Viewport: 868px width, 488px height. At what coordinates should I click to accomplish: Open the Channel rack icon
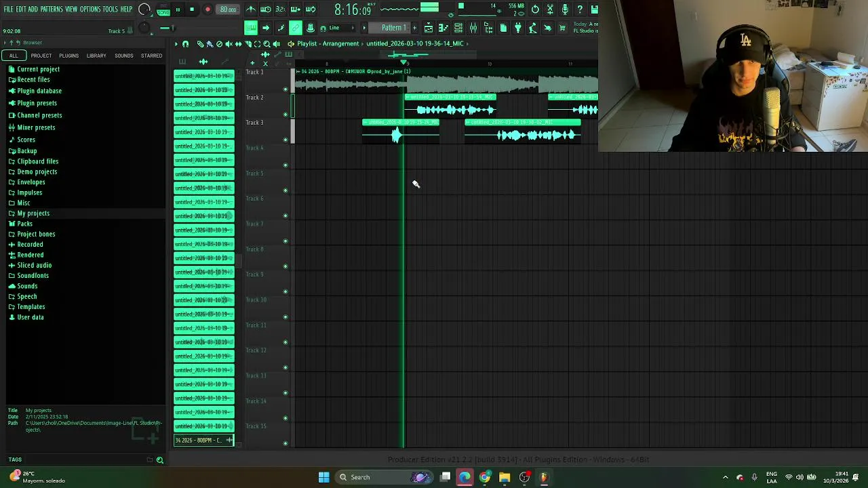[x=458, y=28]
